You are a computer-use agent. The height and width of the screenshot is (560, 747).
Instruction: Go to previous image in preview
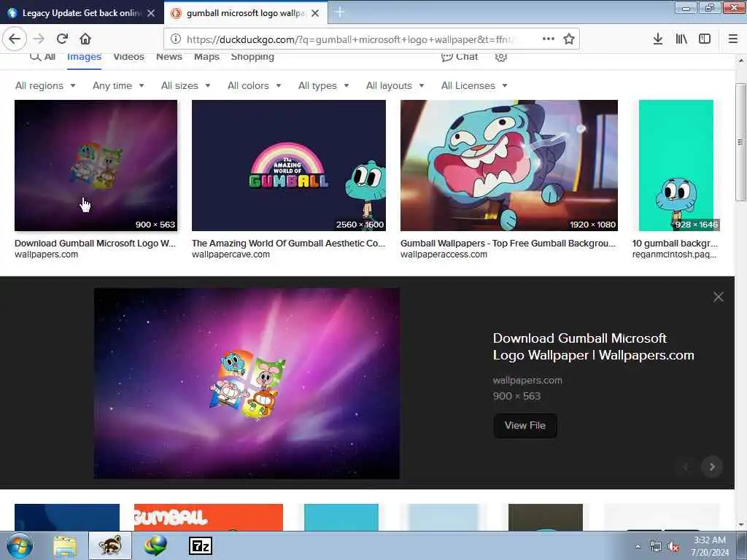coord(686,467)
